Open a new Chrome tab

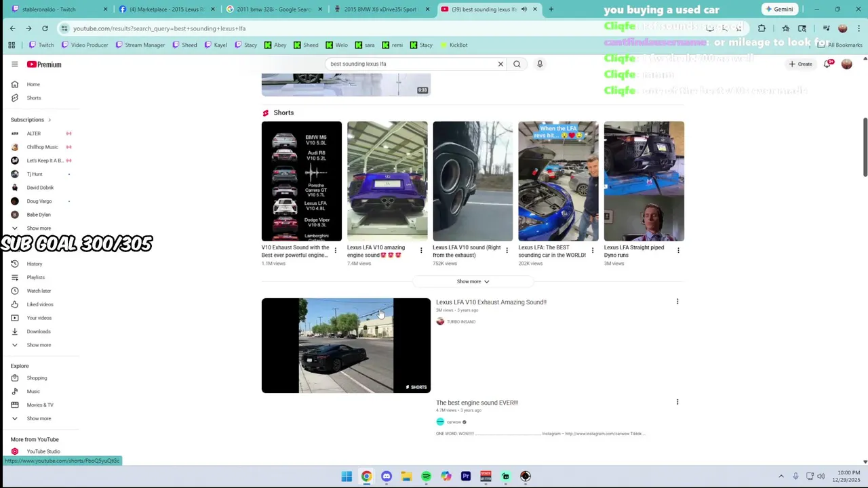click(551, 9)
